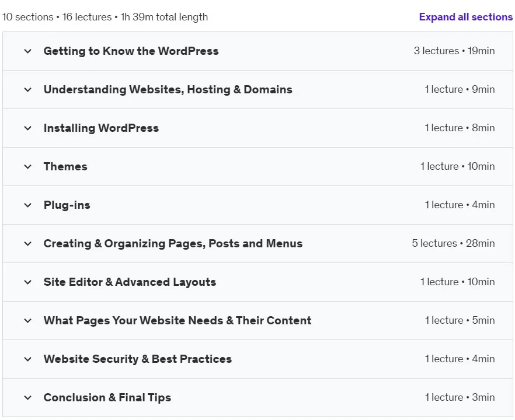The image size is (515, 420).
Task: Click the '1 lecture • 5min' text
Action: click(x=460, y=320)
